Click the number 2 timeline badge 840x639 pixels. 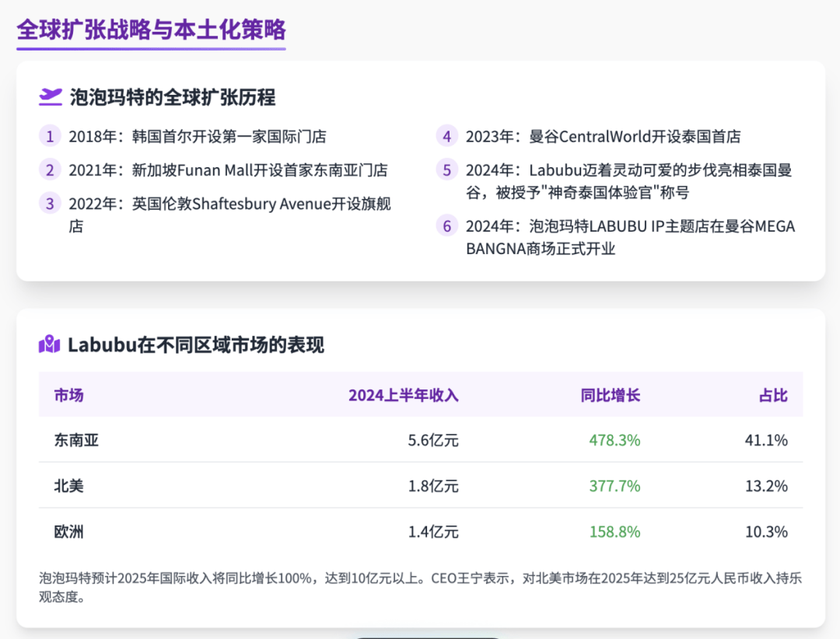pos(50,170)
